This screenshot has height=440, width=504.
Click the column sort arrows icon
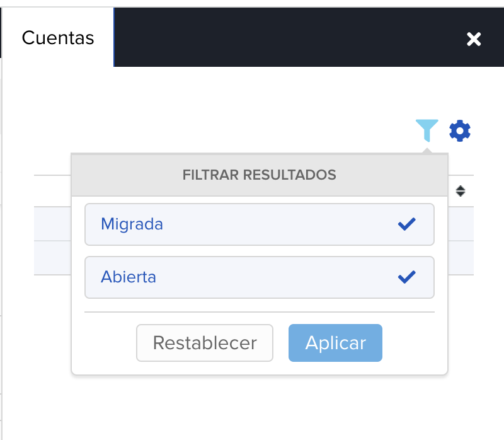461,191
